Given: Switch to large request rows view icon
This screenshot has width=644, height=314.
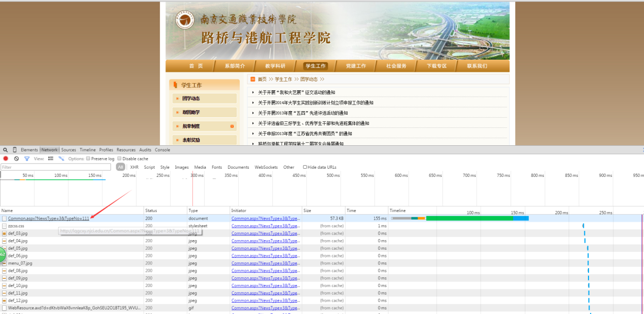Looking at the screenshot, I should (50, 159).
